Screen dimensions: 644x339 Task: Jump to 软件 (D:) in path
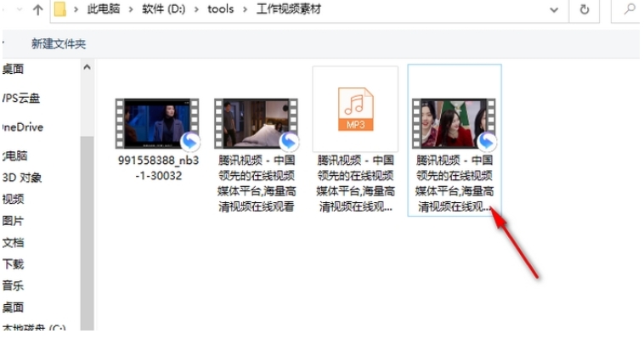(x=163, y=9)
